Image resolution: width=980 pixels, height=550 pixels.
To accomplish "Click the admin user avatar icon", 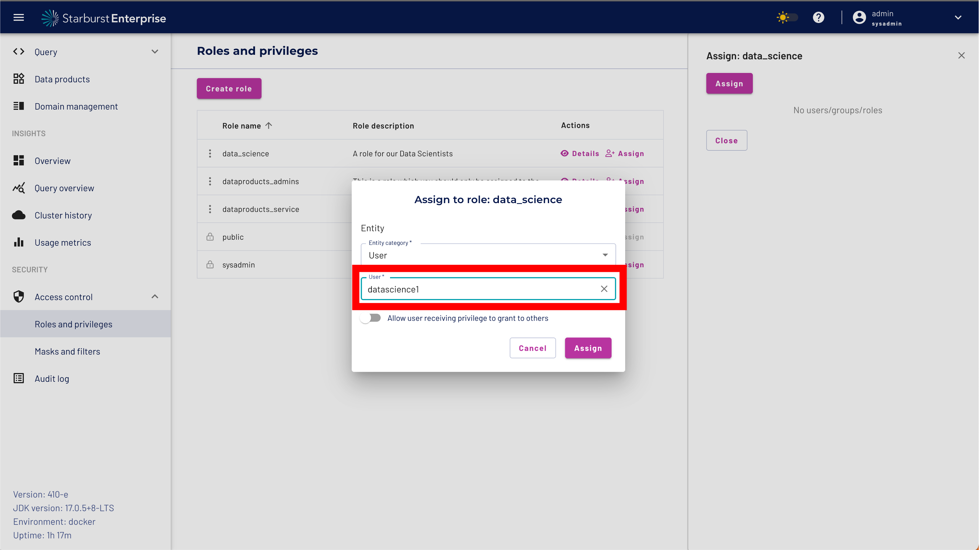I will click(859, 17).
